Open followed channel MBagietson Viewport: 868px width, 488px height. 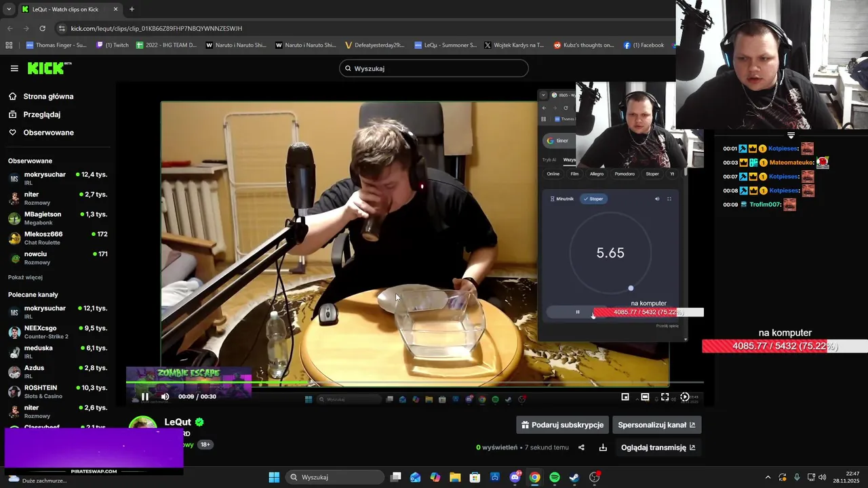click(58, 218)
